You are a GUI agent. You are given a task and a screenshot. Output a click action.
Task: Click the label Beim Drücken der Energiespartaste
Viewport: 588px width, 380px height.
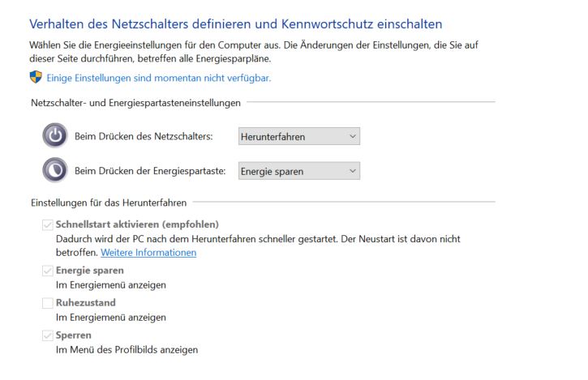[150, 171]
